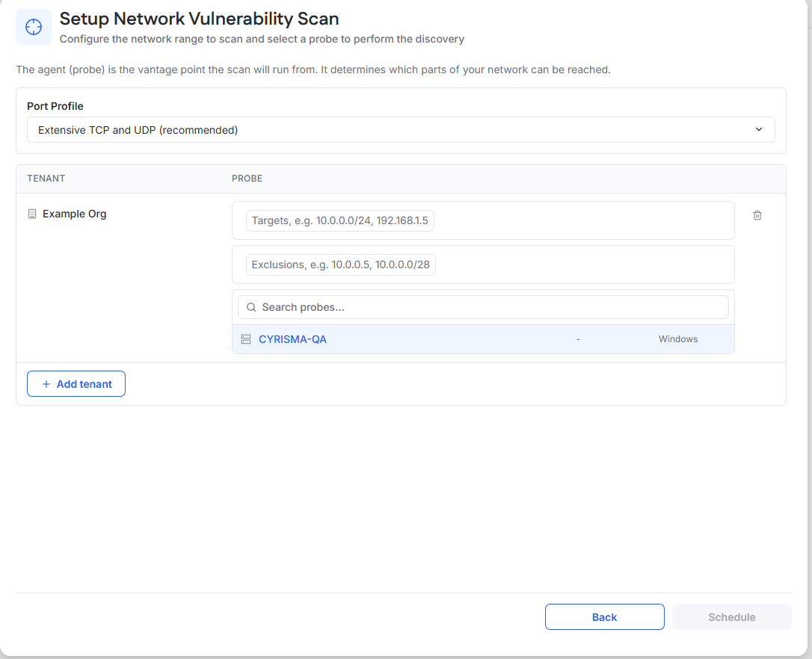Click the Search probes field
The width and height of the screenshot is (812, 659).
(x=483, y=308)
